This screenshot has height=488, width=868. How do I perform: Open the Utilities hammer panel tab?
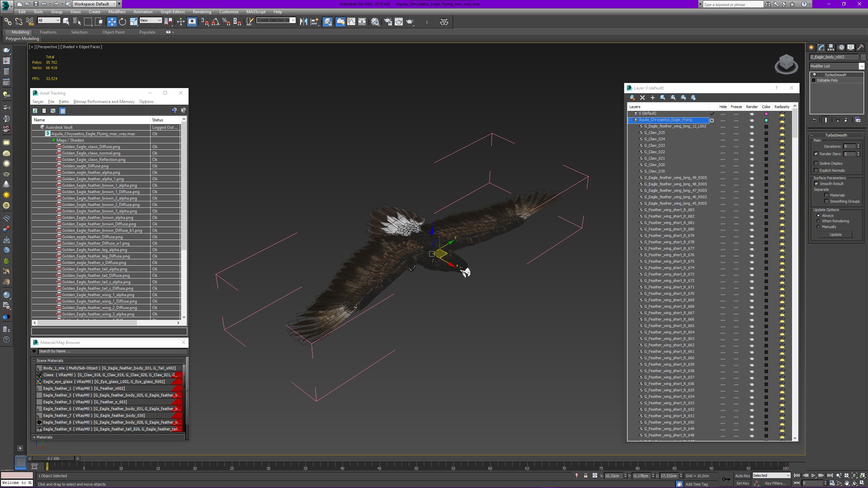[x=861, y=47]
